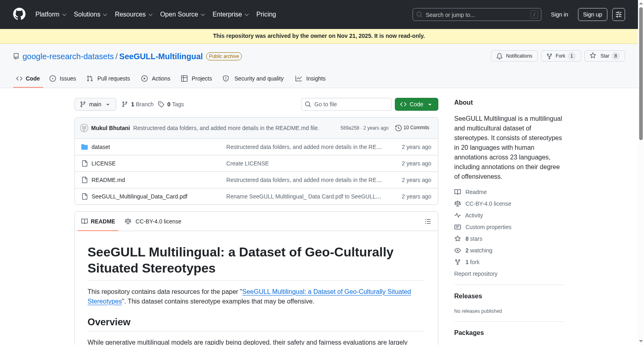Open commit 589a258
Image resolution: width=644 pixels, height=345 pixels.
(x=350, y=128)
